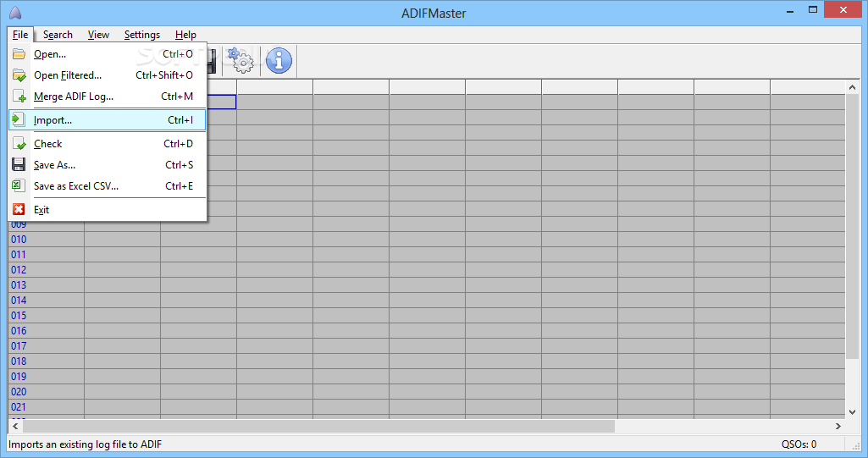The height and width of the screenshot is (458, 868).
Task: Choose Open Filtered... menu entry
Action: pyautogui.click(x=108, y=75)
